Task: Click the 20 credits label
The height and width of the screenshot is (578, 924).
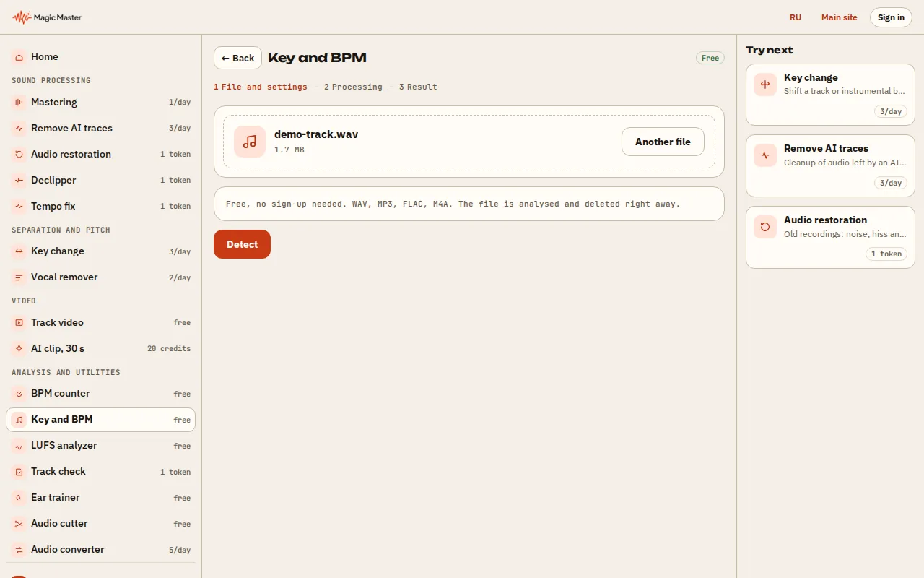Action: click(169, 349)
